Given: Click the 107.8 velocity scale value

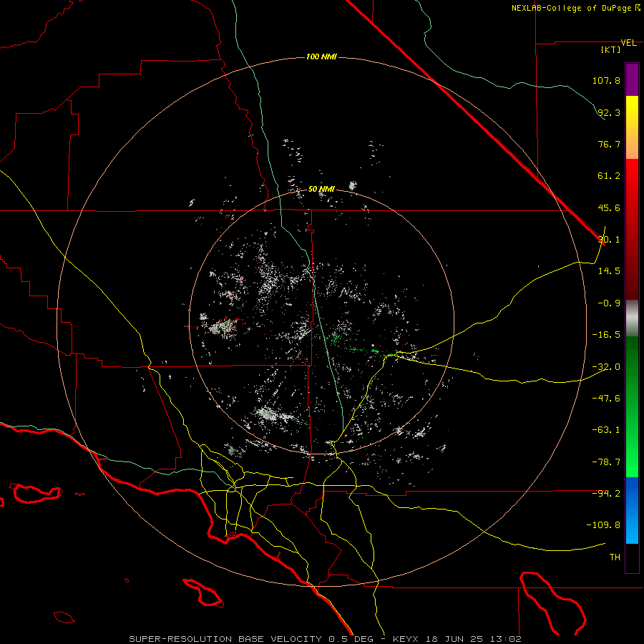Looking at the screenshot, I should click(x=606, y=80).
